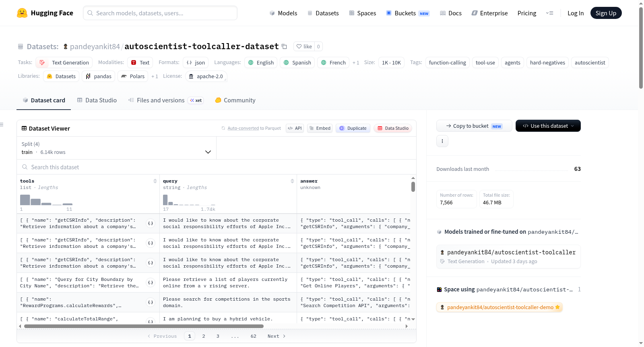Open autoscientist-toolcaller-demo space link
Viewport: 644px width, 347px height.
point(500,307)
